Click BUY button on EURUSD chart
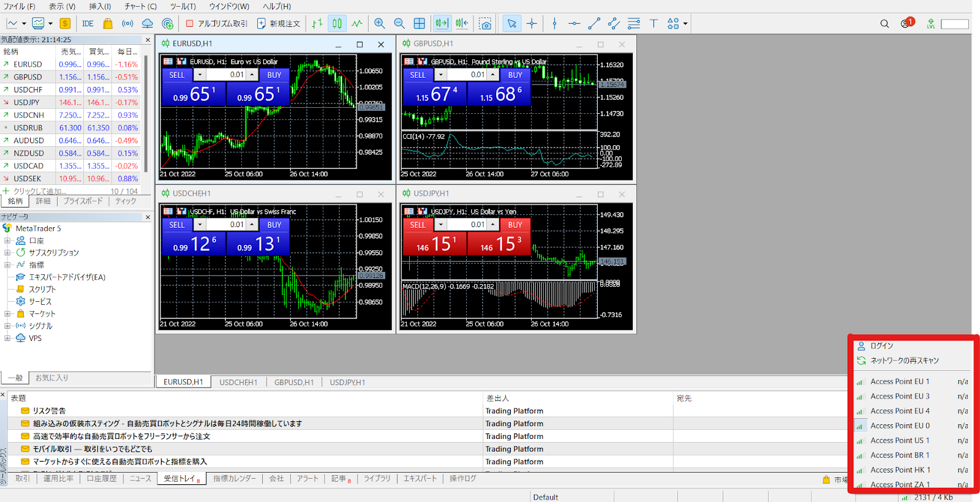The width and height of the screenshot is (980, 502). (x=274, y=75)
